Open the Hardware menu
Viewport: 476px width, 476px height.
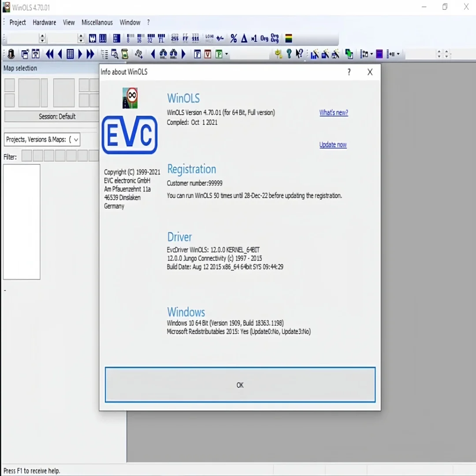[x=44, y=22]
